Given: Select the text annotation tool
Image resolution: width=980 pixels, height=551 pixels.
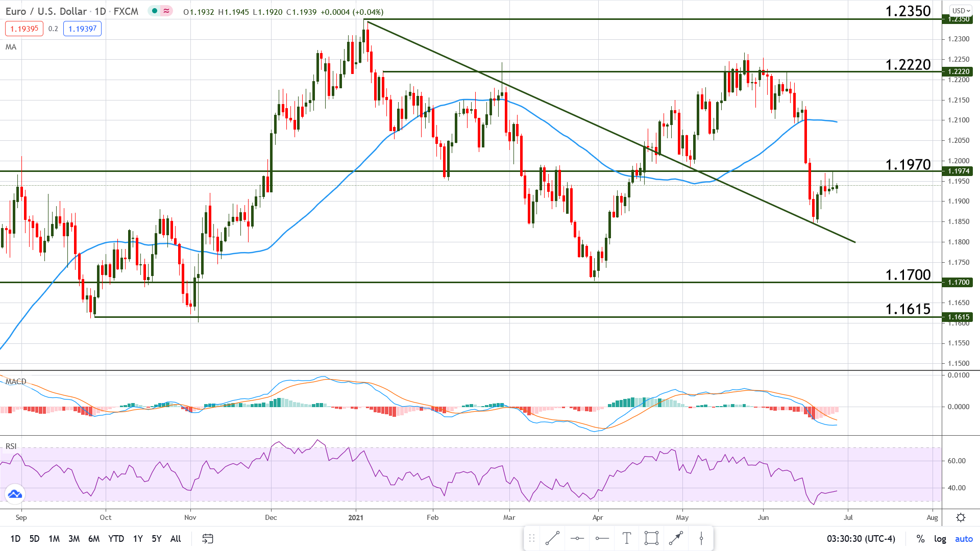Looking at the screenshot, I should (x=627, y=538).
